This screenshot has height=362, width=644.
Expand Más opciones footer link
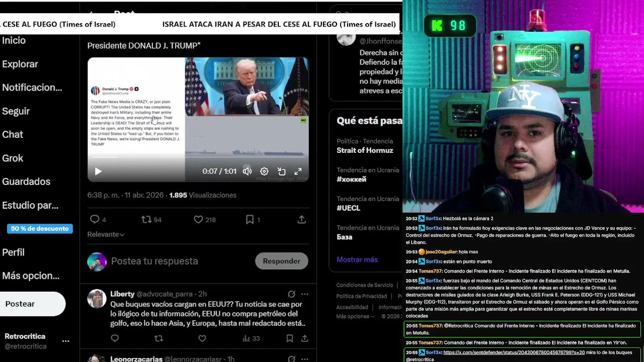(355, 316)
